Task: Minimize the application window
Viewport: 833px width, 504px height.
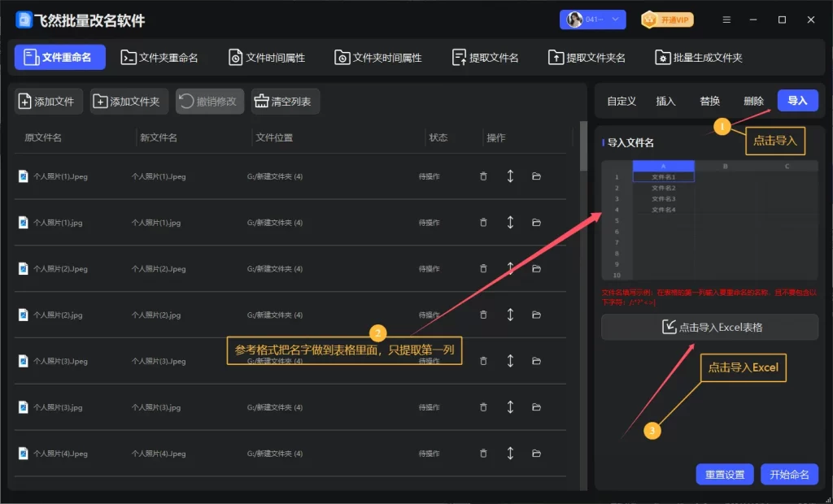Action: point(753,20)
